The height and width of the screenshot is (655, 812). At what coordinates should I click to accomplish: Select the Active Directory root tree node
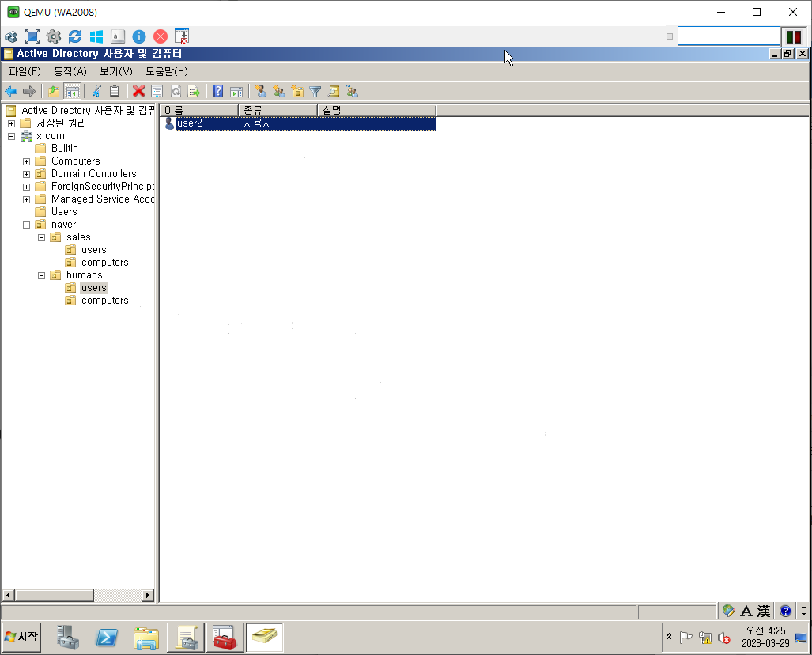87,111
